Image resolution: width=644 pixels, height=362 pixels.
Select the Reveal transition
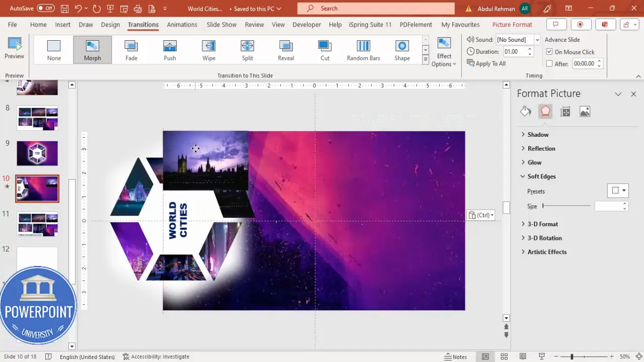[x=286, y=50]
